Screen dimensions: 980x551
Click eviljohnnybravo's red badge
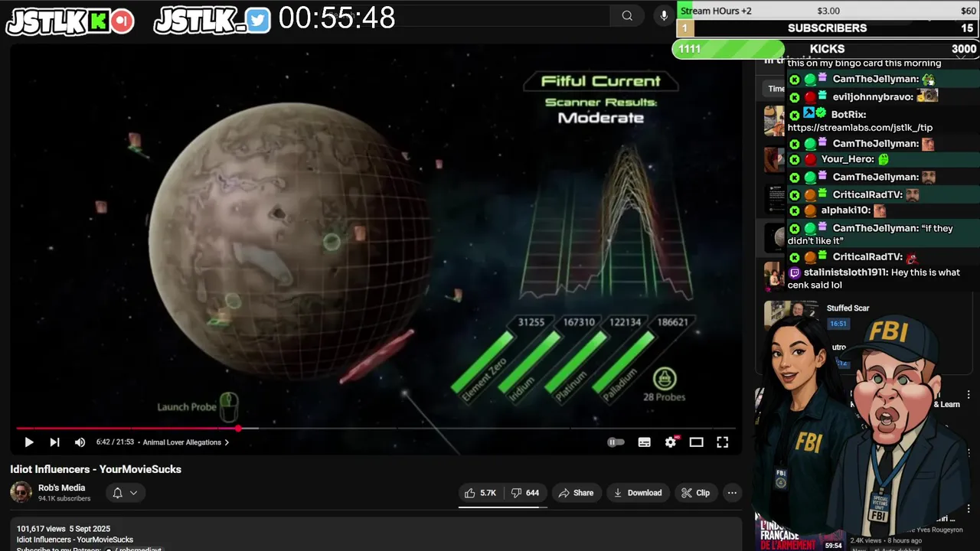(810, 97)
